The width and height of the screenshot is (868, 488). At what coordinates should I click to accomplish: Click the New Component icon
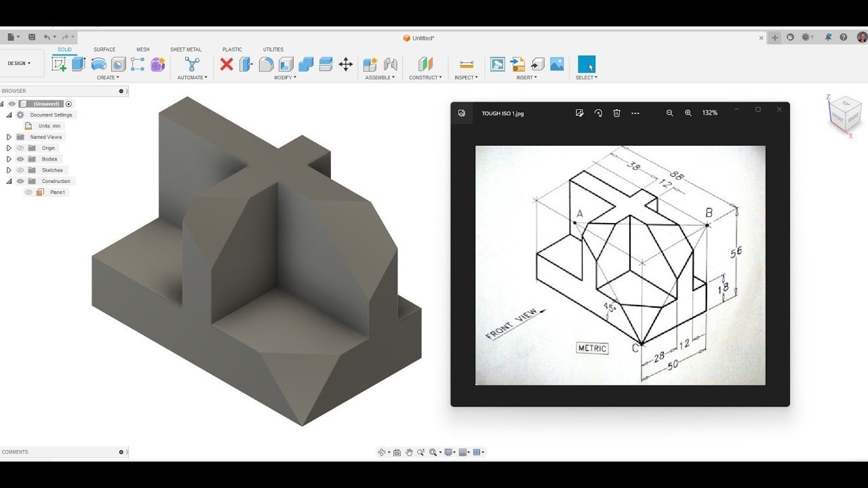click(370, 64)
